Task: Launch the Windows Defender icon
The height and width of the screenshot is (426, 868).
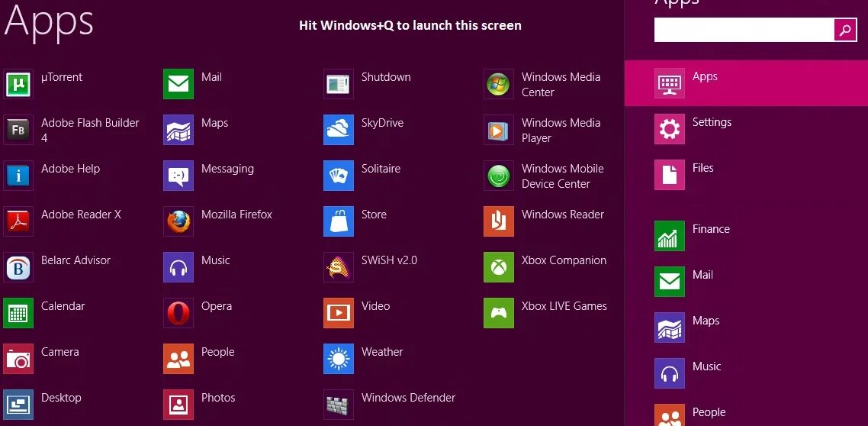Action: 338,405
